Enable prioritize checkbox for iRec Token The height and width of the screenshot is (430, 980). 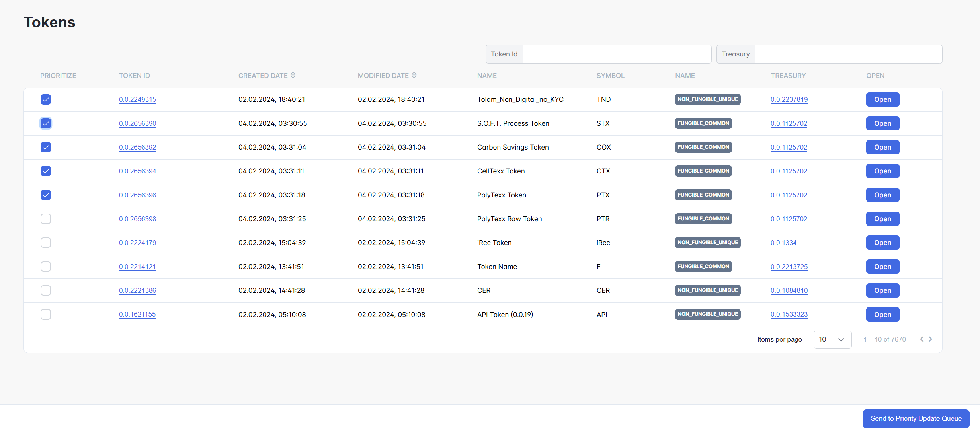point(46,243)
